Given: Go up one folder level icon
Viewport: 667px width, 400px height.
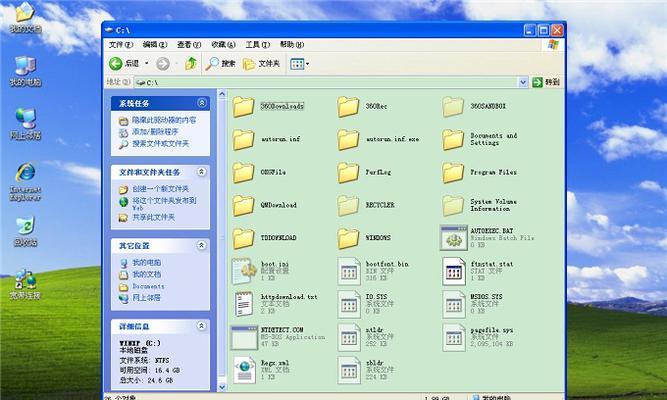Looking at the screenshot, I should tap(191, 64).
